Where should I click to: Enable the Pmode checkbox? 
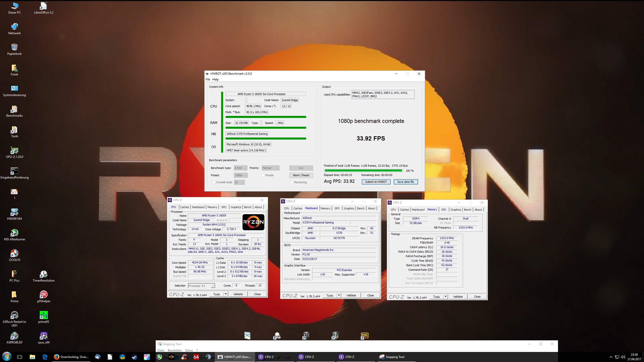pyautogui.click(x=263, y=175)
